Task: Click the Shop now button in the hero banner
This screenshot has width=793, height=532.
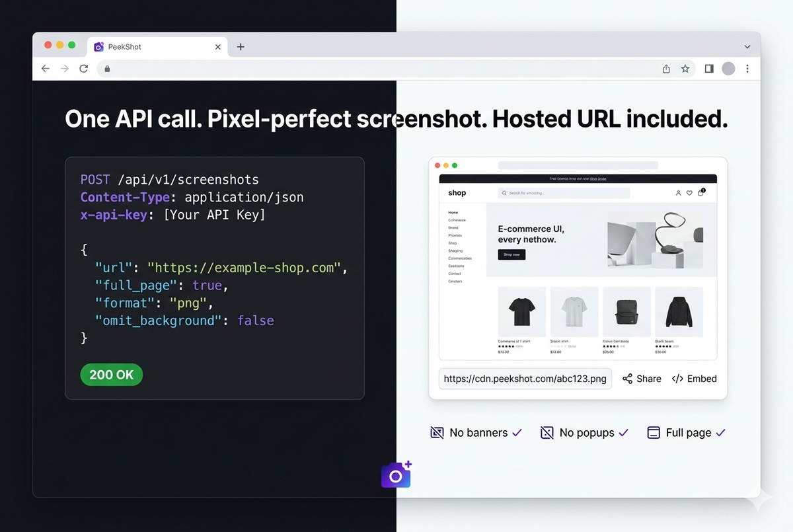Action: [511, 254]
